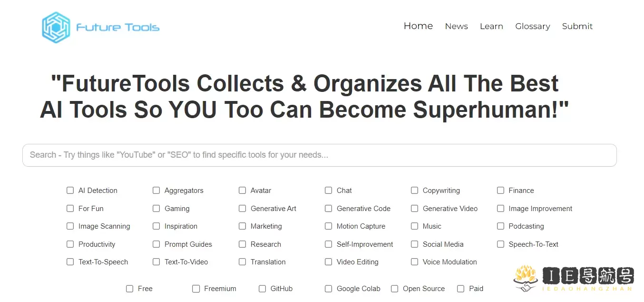
Task: Click the Future Tools hexagon logo
Action: (56, 27)
